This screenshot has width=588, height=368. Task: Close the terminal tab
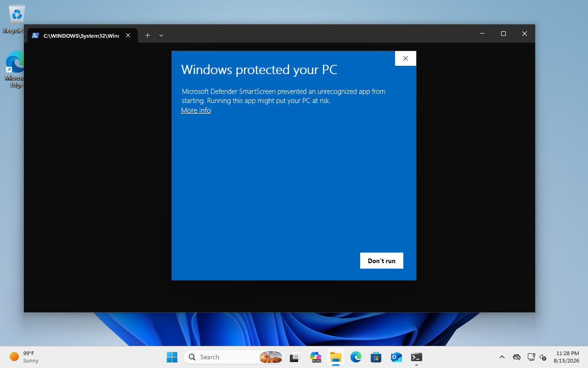128,35
